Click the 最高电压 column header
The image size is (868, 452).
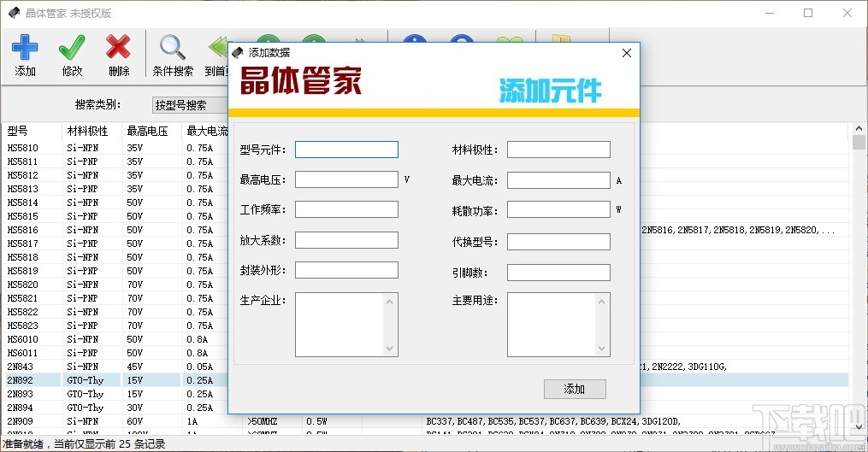(x=151, y=131)
